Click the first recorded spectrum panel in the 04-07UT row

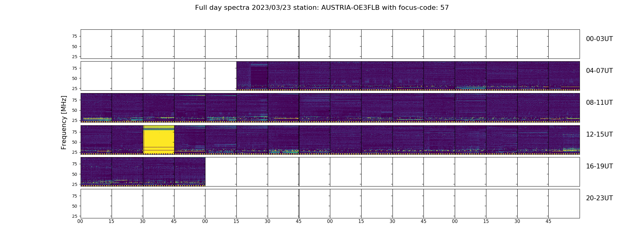pyautogui.click(x=252, y=76)
